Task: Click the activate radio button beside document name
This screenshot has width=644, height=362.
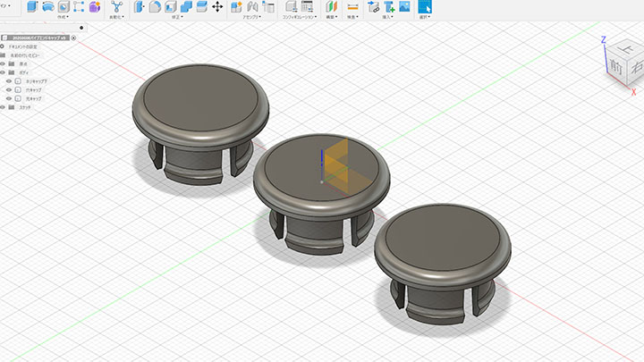Action: pyautogui.click(x=73, y=38)
